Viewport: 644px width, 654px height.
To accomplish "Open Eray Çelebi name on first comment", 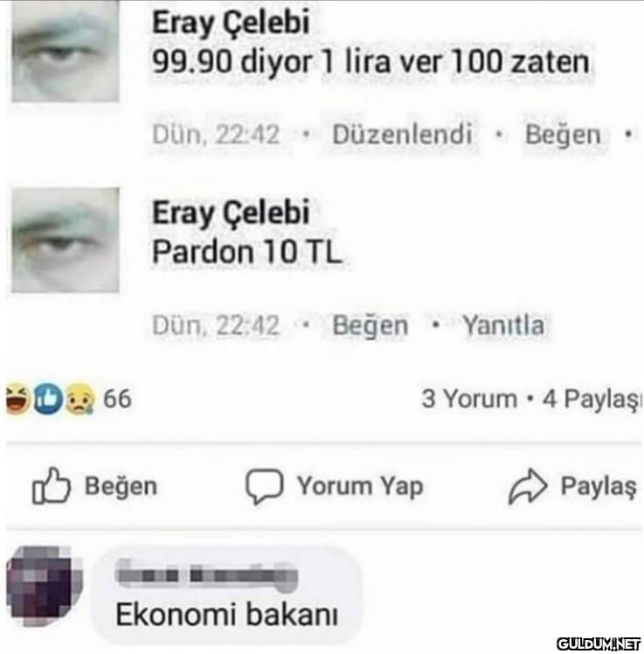I will click(x=231, y=23).
